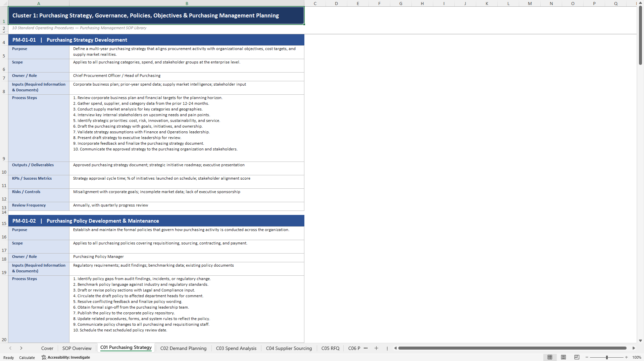Click Calculate in the status bar

point(27,358)
